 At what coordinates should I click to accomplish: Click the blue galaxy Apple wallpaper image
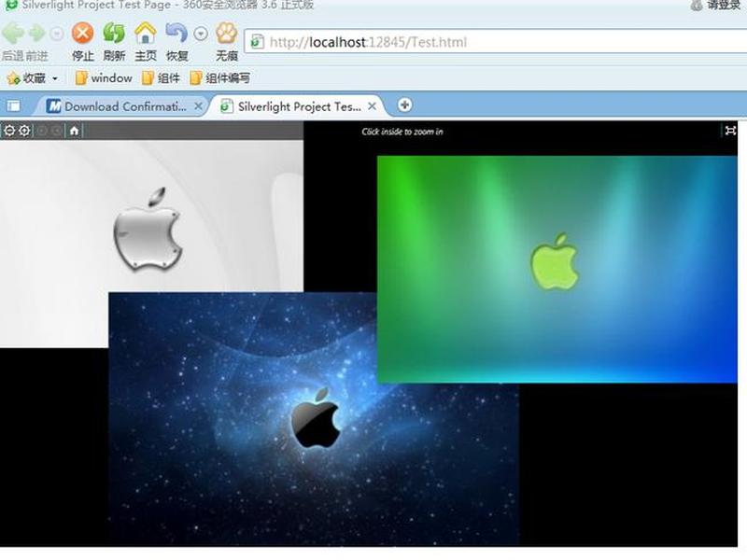pos(314,419)
